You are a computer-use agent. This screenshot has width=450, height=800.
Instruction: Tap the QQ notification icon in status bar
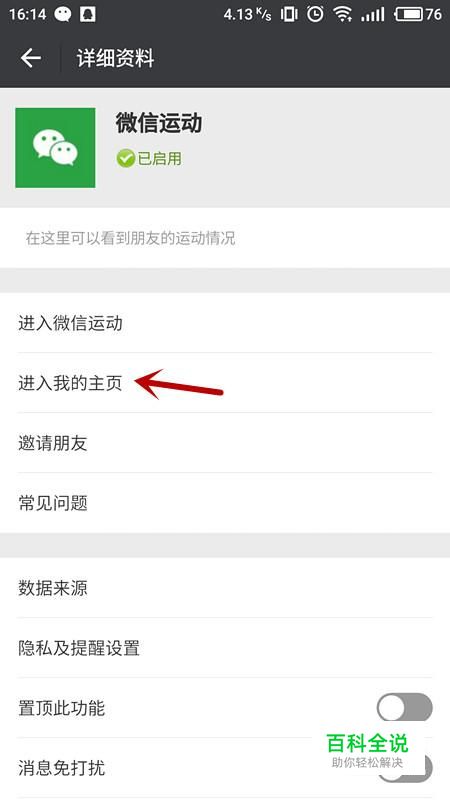pos(87,14)
